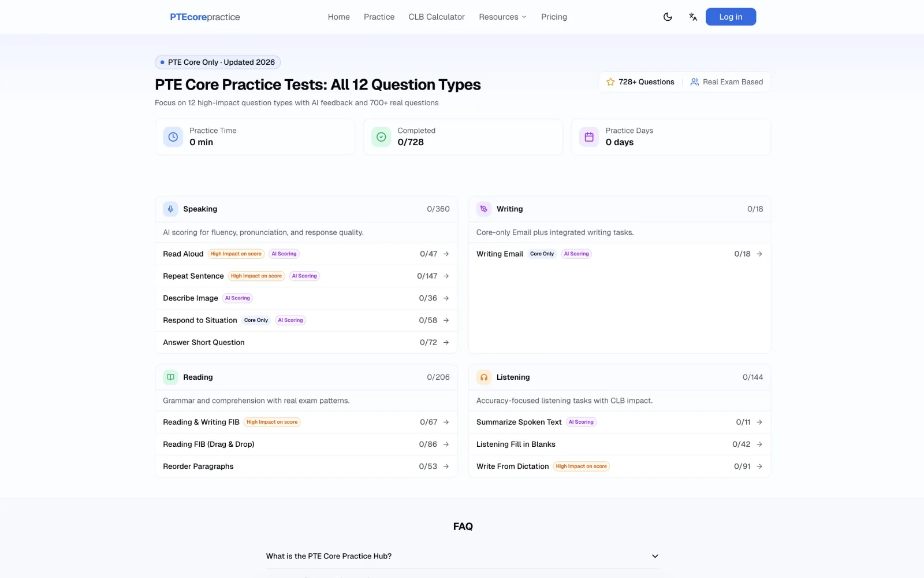Click the Practice Days calendar icon
924x578 pixels.
[589, 137]
